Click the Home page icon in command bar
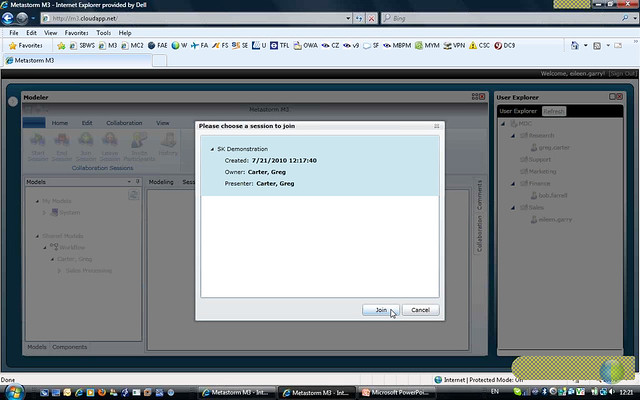Image resolution: width=640 pixels, height=400 pixels. click(x=575, y=45)
